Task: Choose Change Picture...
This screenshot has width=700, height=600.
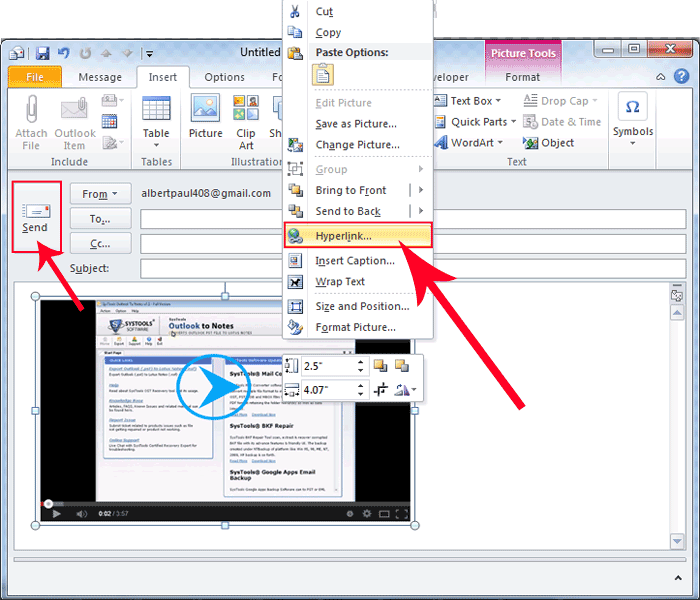Action: point(359,145)
